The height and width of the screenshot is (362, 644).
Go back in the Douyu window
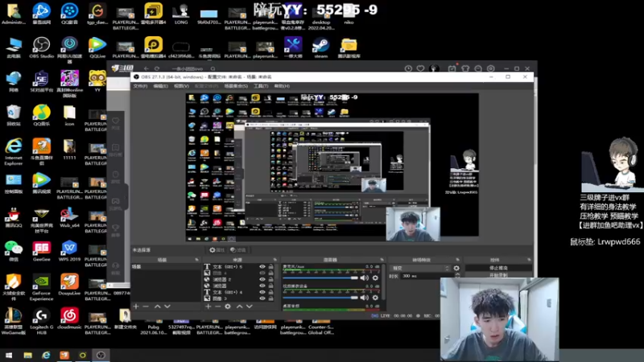(x=147, y=68)
